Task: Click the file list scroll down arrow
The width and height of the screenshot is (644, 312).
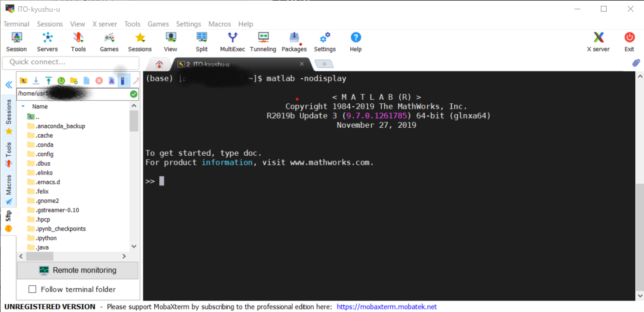Action: click(134, 247)
